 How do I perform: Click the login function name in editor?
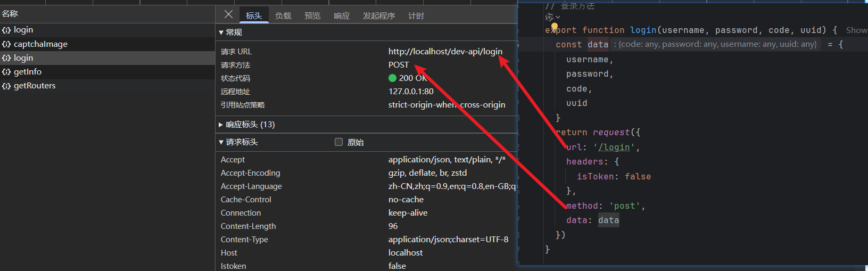(643, 30)
